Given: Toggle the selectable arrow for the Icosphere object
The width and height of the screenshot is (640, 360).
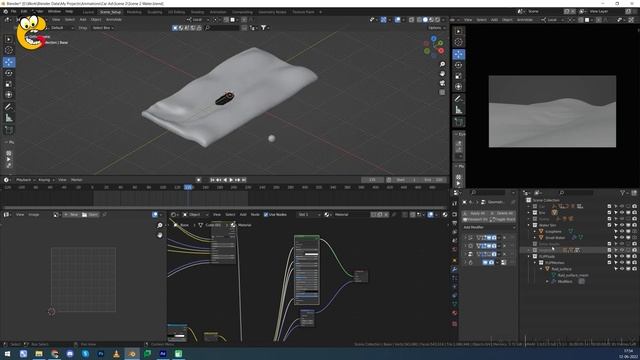Looking at the screenshot, I should coord(616,231).
